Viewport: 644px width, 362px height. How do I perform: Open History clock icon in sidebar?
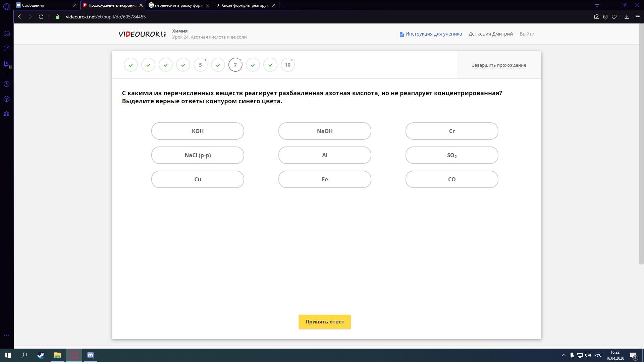coord(7,84)
